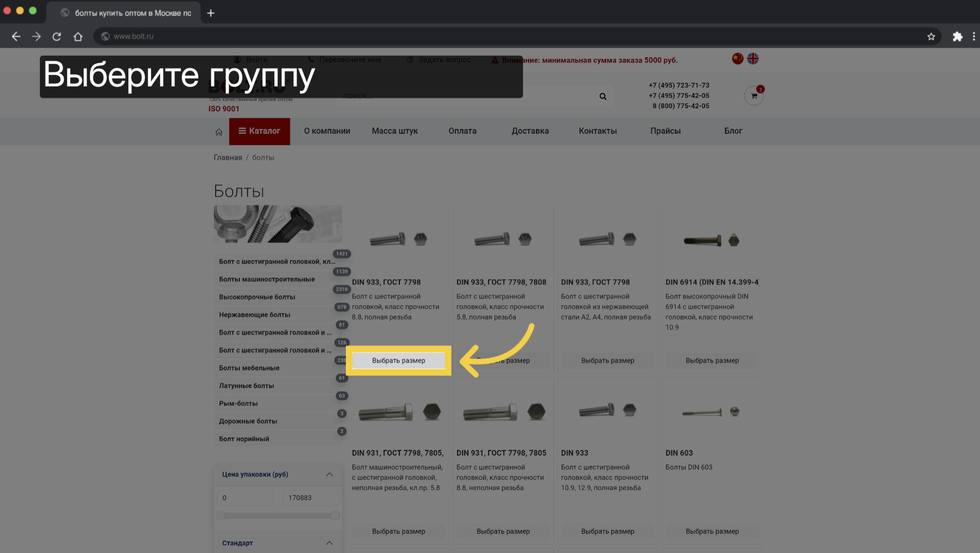Screen dimensions: 980x553
Task: Click the right price slider handle
Action: [335, 515]
